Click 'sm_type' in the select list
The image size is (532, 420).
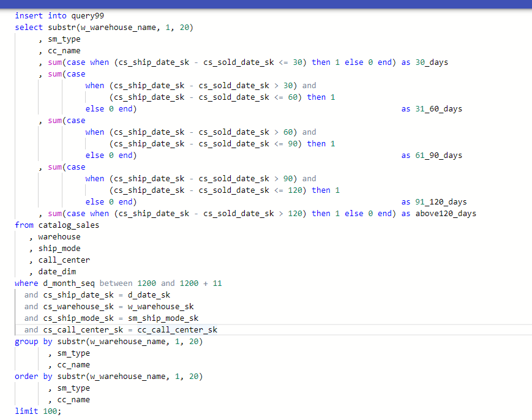64,39
